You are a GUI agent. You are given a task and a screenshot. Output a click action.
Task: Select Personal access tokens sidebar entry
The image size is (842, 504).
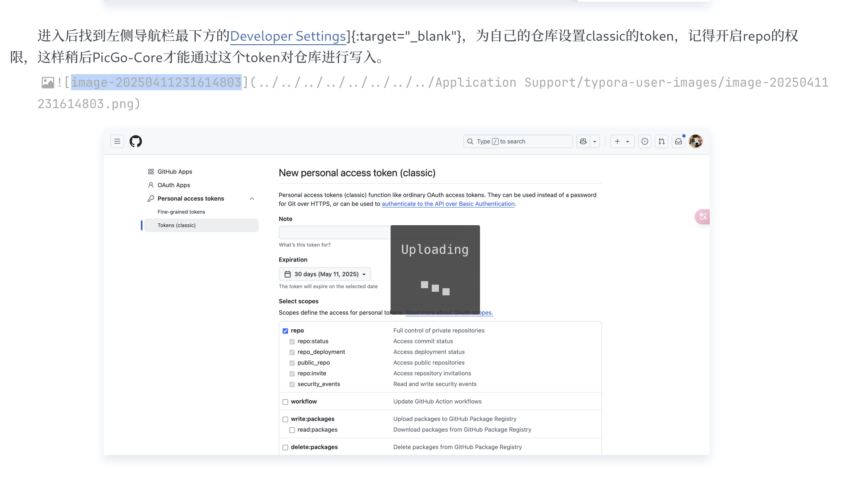[191, 198]
